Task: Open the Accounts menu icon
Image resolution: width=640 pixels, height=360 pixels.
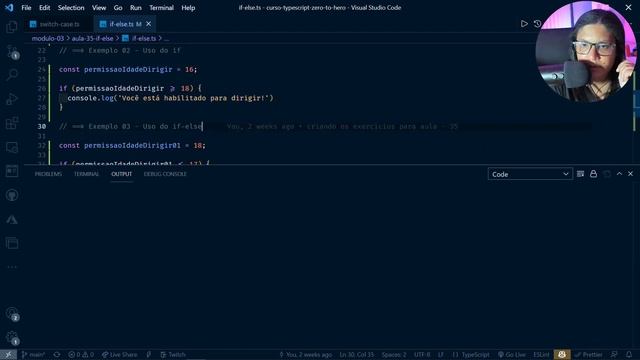Action: point(12,313)
